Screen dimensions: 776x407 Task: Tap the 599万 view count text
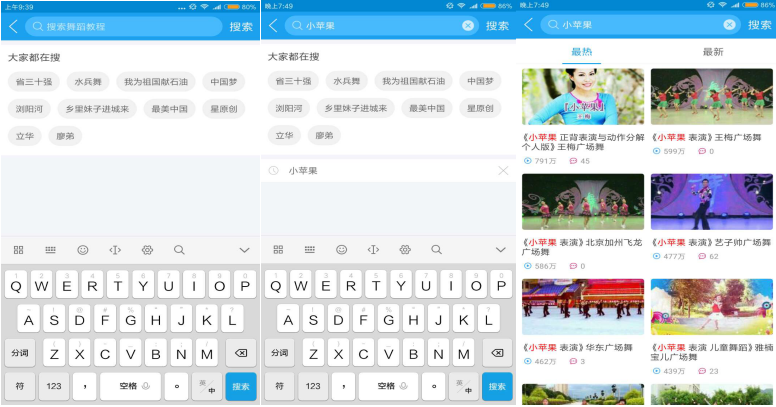pyautogui.click(x=674, y=152)
